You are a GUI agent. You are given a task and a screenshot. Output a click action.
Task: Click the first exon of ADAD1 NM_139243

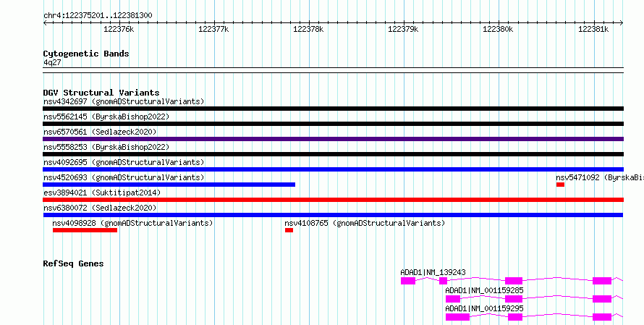408,281
